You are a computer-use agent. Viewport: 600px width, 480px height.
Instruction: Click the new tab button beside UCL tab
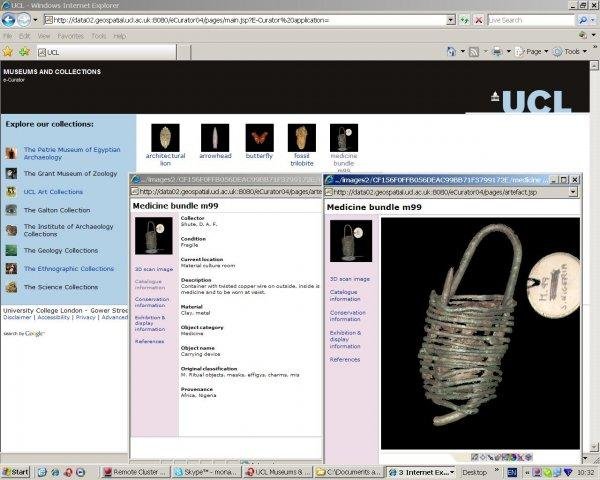184,52
